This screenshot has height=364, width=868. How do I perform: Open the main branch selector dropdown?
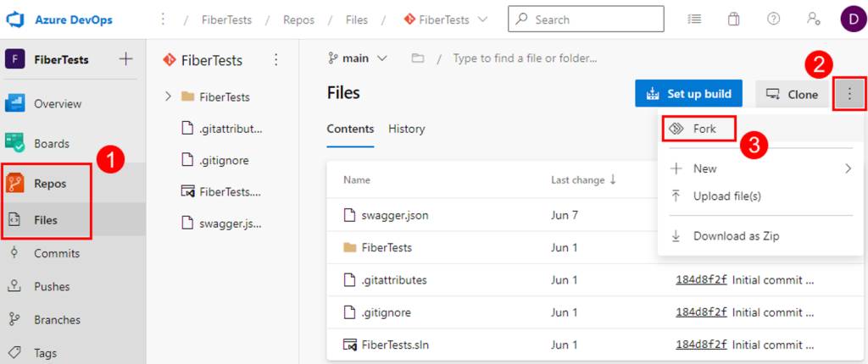click(x=357, y=58)
